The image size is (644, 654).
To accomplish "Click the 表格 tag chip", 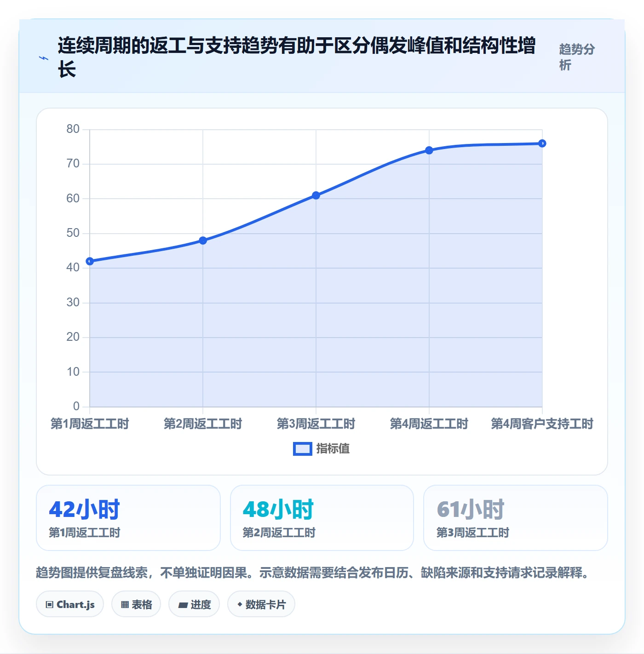I will pyautogui.click(x=136, y=604).
